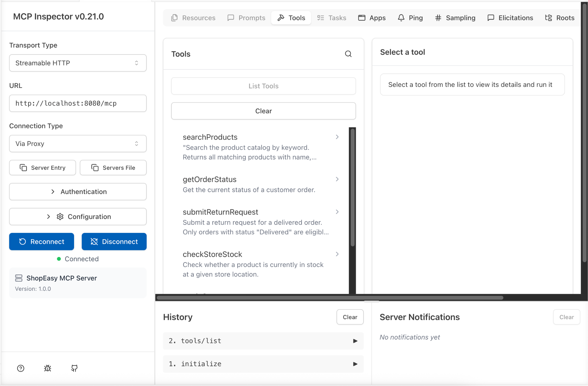Select the searchProducts tool
Viewport: 588px width, 386px height.
click(x=260, y=147)
